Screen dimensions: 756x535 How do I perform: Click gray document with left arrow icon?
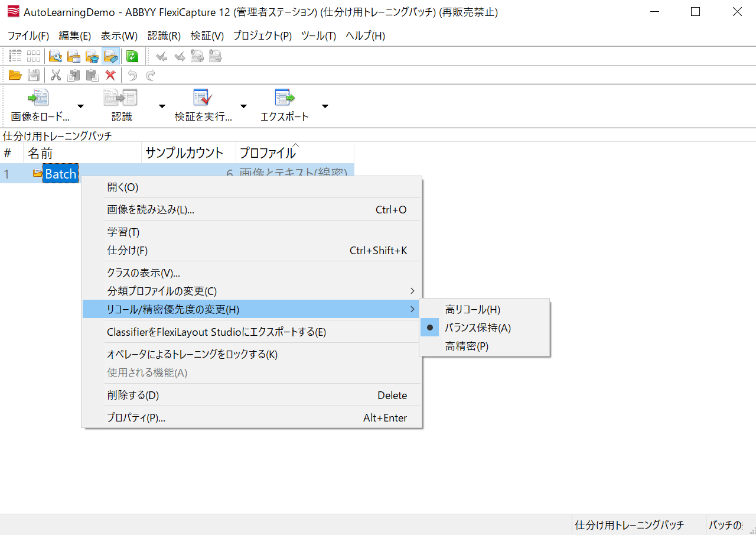point(197,56)
